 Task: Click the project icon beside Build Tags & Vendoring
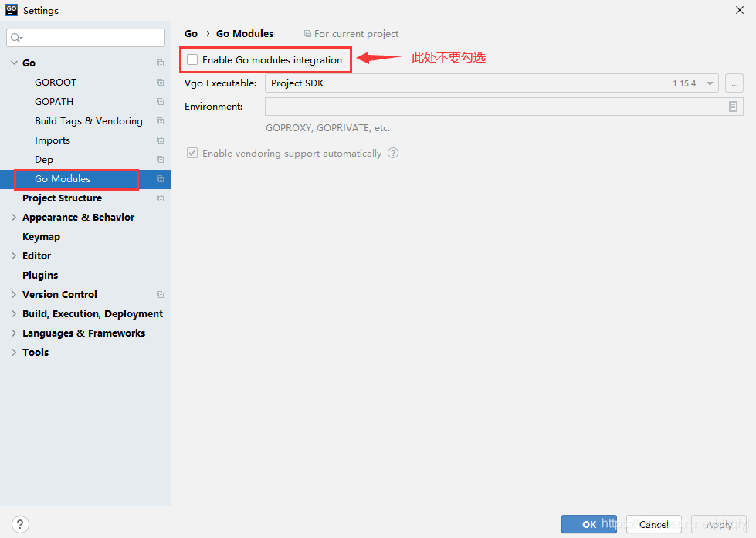[160, 121]
